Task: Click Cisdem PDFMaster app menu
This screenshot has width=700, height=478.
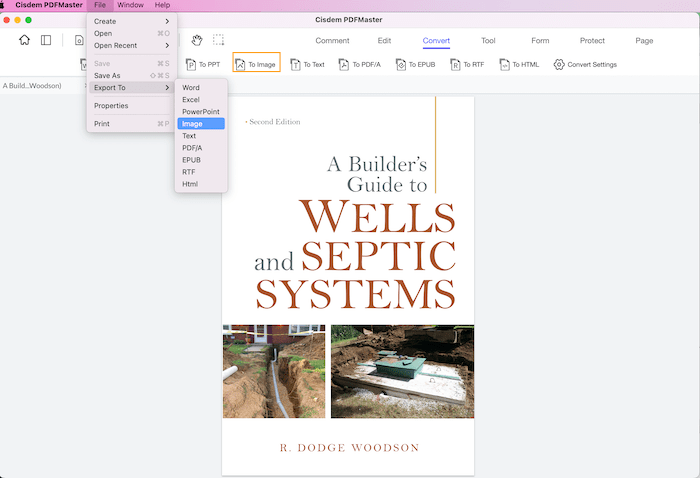Action: (x=49, y=5)
